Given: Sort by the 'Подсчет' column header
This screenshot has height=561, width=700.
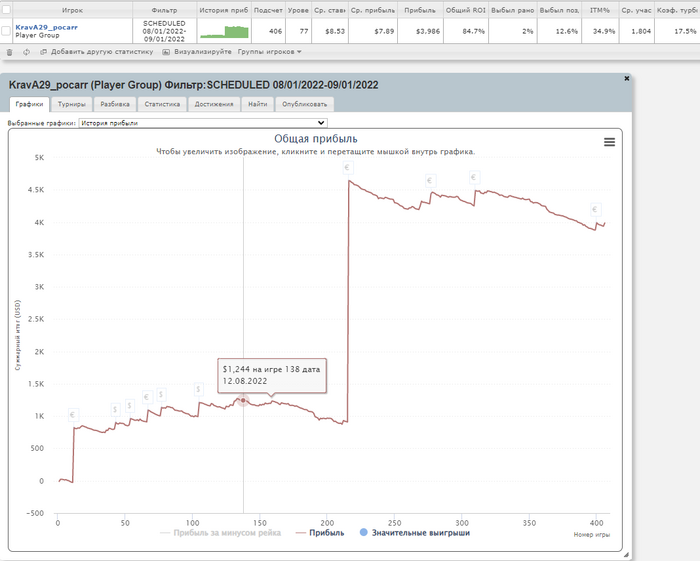Looking at the screenshot, I should pos(268,10).
